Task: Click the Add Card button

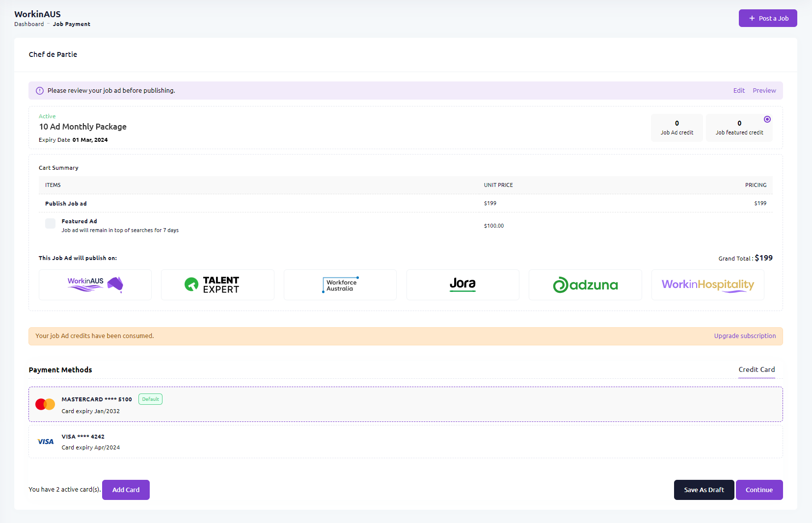Action: click(126, 490)
